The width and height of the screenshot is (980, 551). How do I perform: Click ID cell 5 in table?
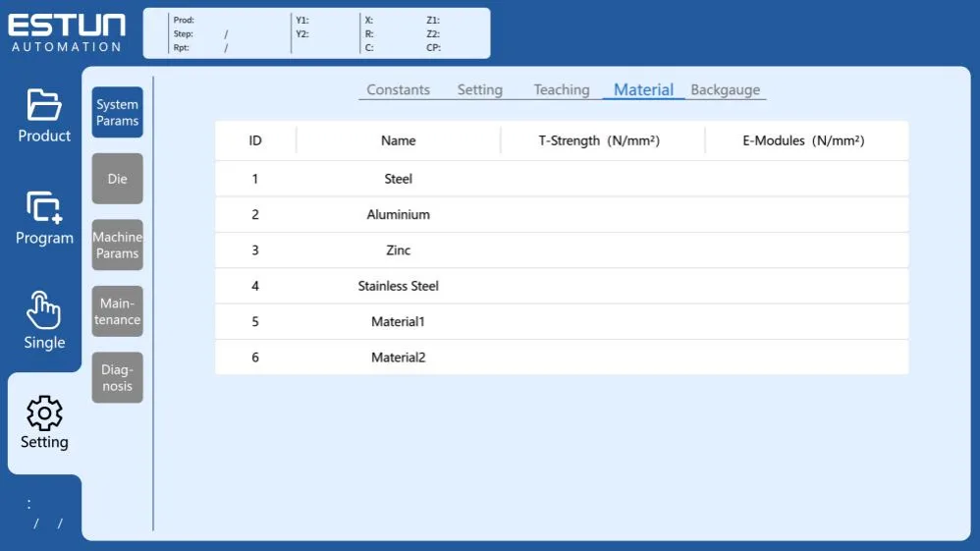click(x=255, y=321)
